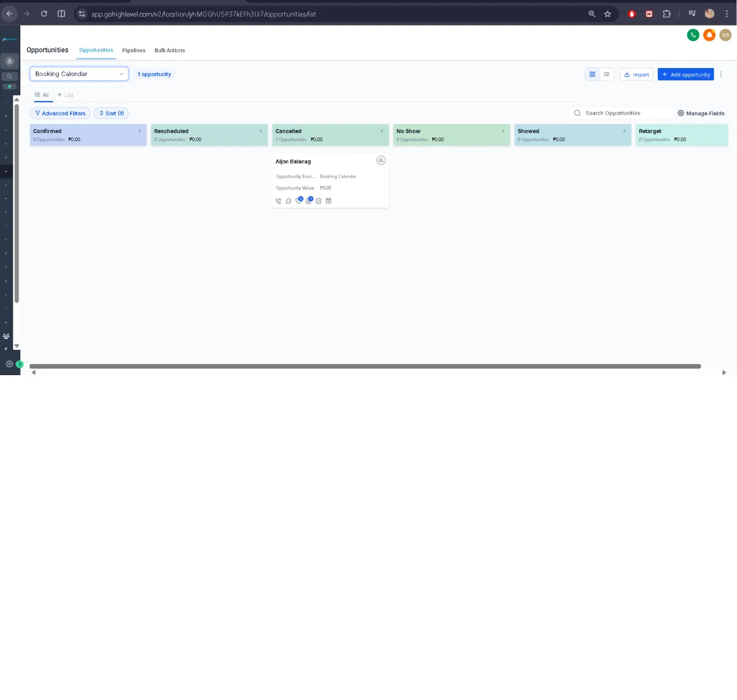Open the notes icon with badge on the card

tap(309, 200)
